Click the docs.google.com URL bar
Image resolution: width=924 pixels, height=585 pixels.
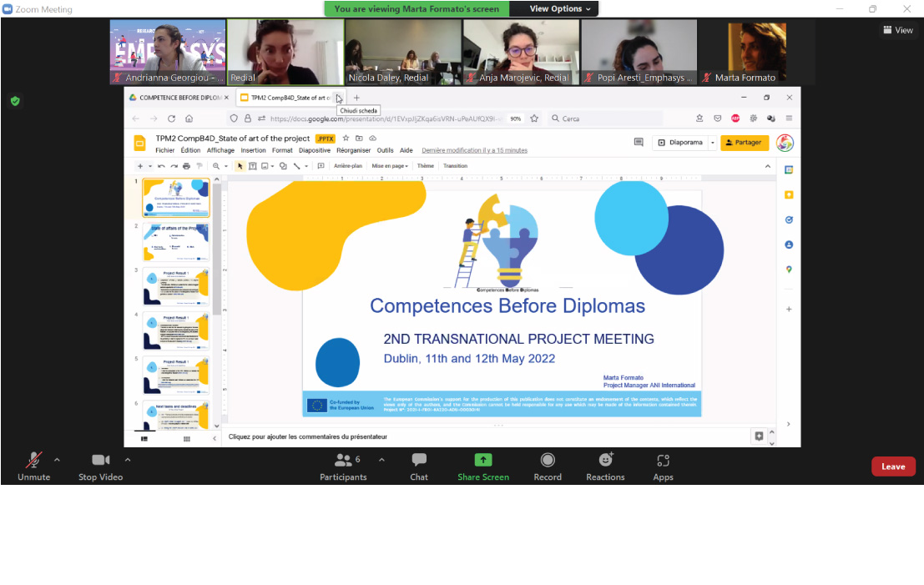[386, 119]
